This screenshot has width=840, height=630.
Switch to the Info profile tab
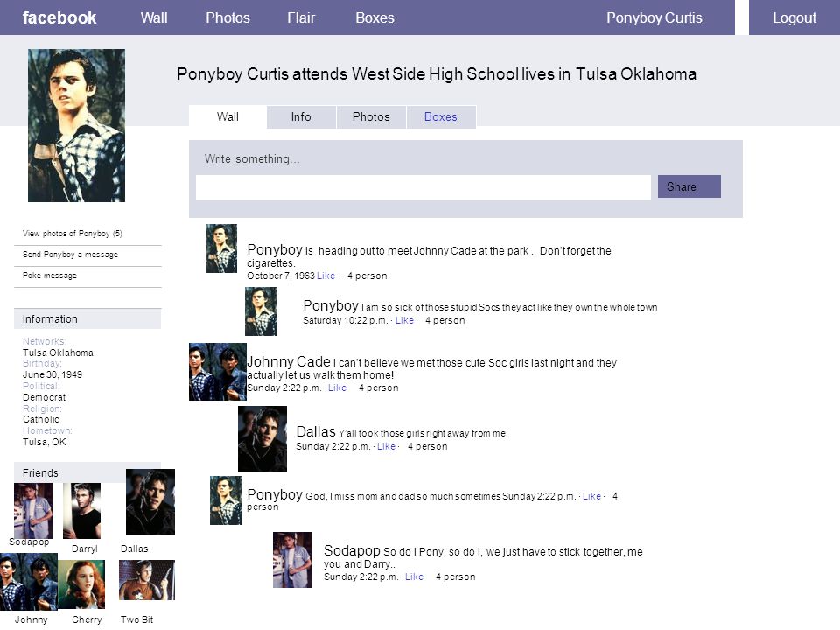coord(301,116)
